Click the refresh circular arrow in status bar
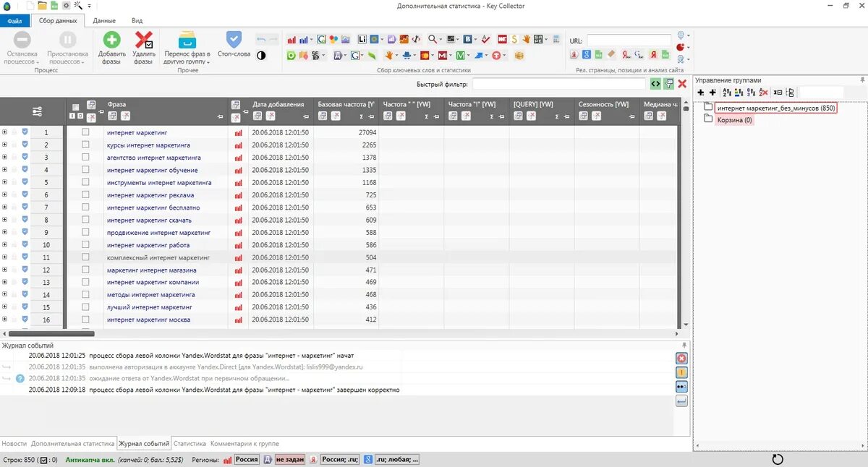868x467 pixels. click(778, 460)
